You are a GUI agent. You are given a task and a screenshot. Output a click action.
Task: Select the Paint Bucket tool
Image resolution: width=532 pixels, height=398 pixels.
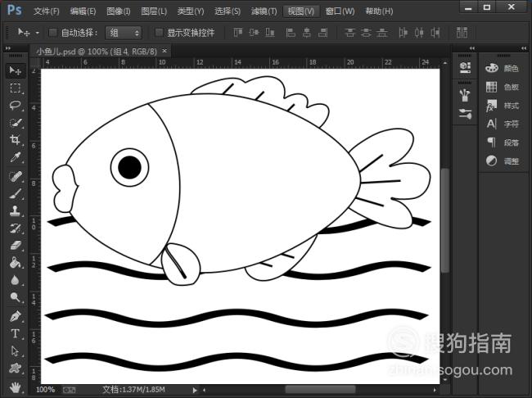point(16,263)
